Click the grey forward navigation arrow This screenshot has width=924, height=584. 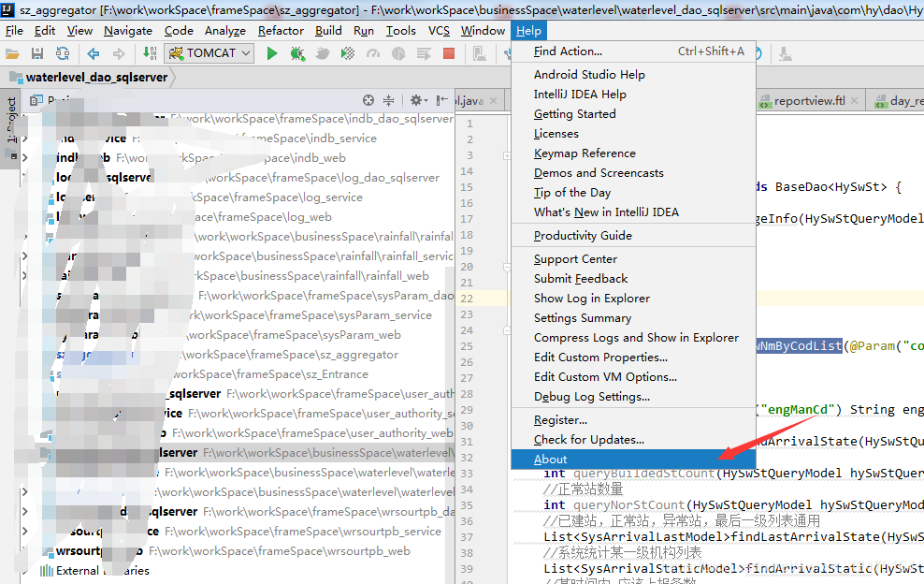click(119, 53)
